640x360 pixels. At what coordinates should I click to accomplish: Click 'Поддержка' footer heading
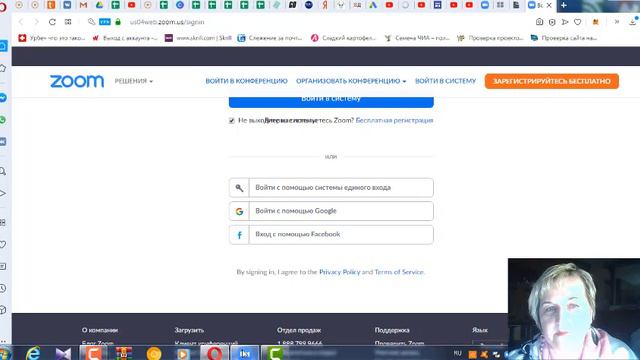tap(392, 330)
